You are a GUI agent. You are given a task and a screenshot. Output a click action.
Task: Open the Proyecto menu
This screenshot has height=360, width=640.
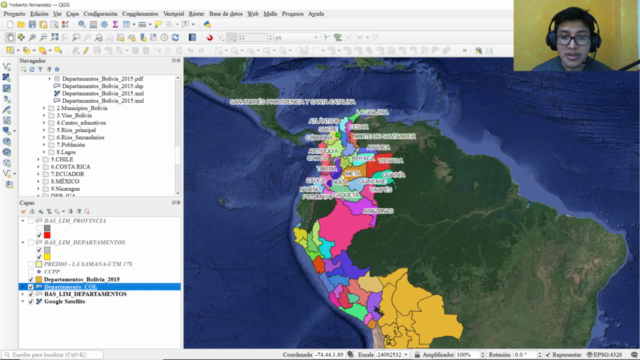tap(14, 14)
